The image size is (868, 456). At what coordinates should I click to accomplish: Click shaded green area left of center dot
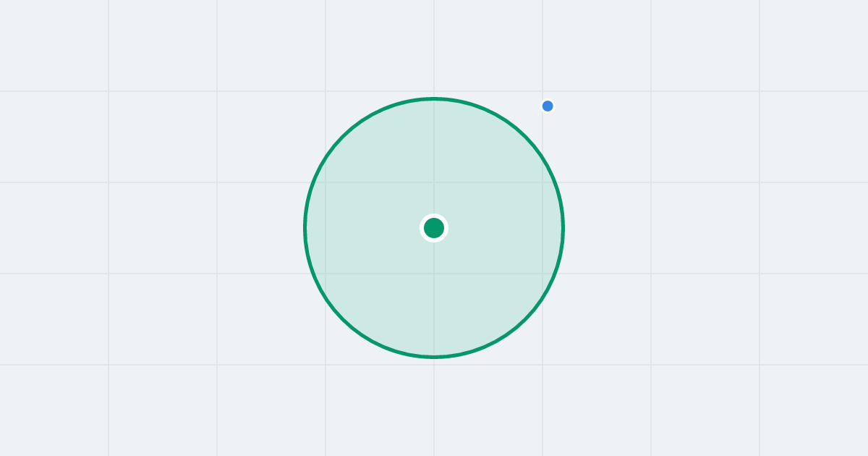tap(362, 228)
